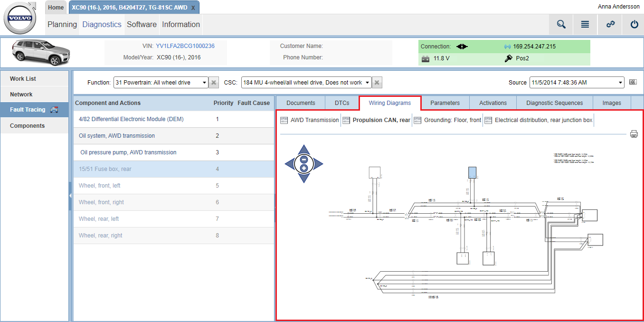
Task: Open the Software menu
Action: coord(142,25)
